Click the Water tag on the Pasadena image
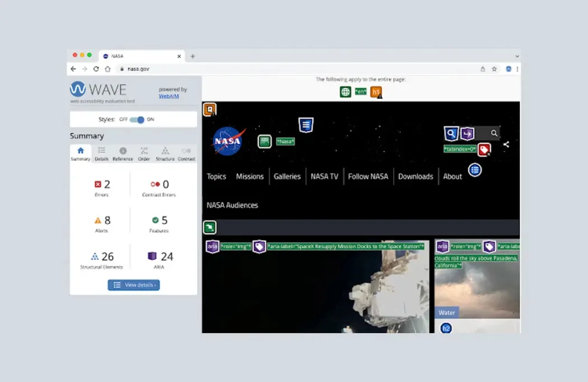Screen dimensions: 588x382 click(447, 313)
